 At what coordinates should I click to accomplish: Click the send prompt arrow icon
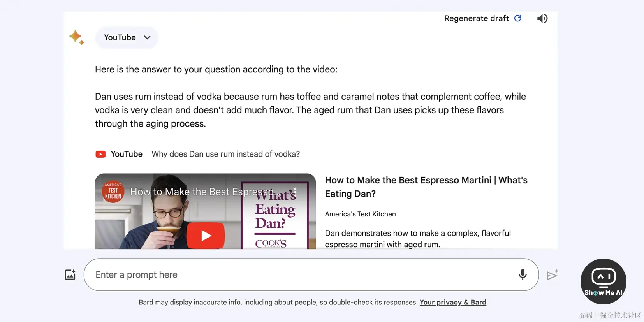click(x=553, y=275)
